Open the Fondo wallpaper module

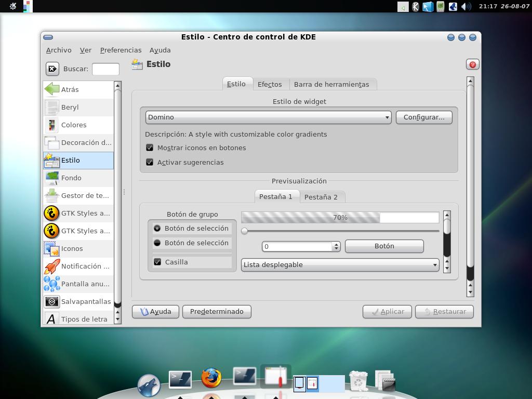point(78,178)
